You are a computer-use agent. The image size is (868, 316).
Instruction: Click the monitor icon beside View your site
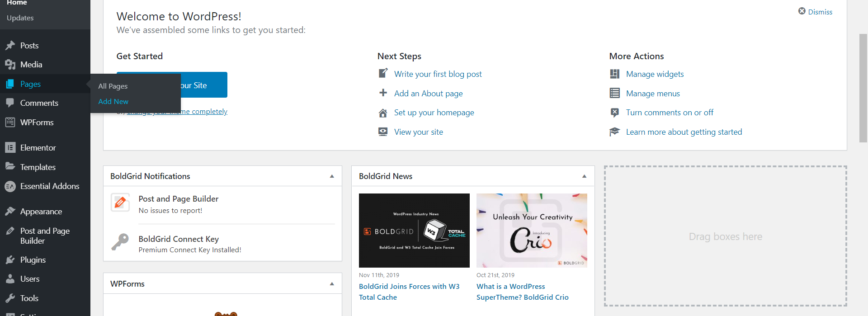[x=383, y=132]
